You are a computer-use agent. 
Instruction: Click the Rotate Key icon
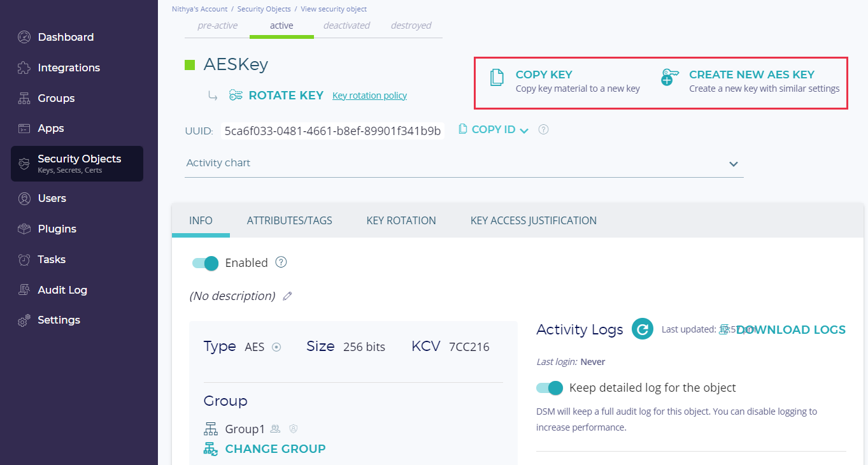tap(236, 96)
